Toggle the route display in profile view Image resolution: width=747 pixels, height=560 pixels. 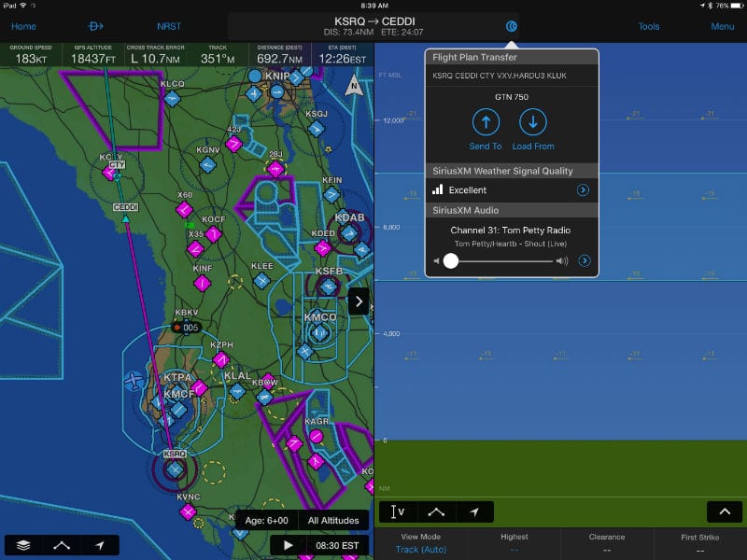tap(436, 511)
